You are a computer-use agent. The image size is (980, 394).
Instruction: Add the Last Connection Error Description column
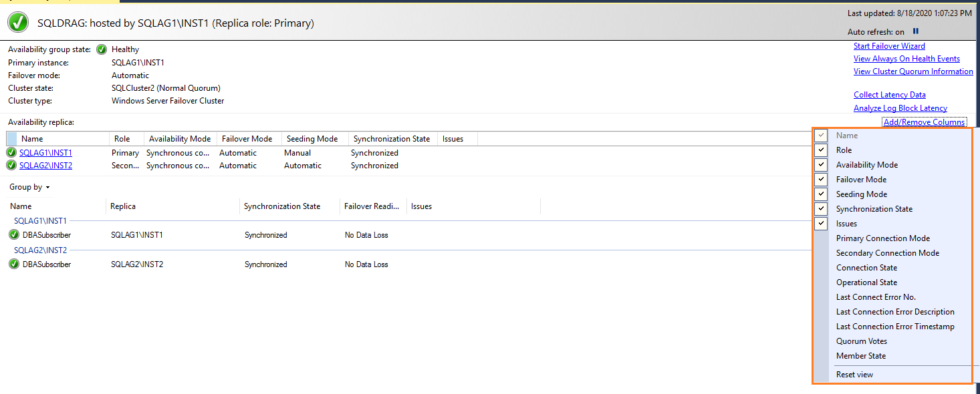pos(895,312)
